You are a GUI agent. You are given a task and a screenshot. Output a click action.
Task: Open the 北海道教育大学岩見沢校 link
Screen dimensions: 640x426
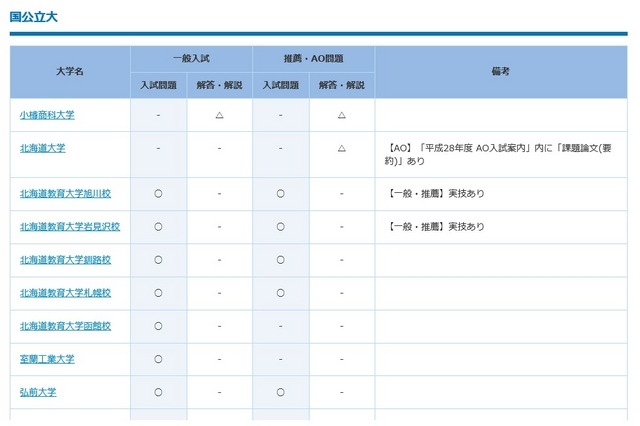pos(70,226)
